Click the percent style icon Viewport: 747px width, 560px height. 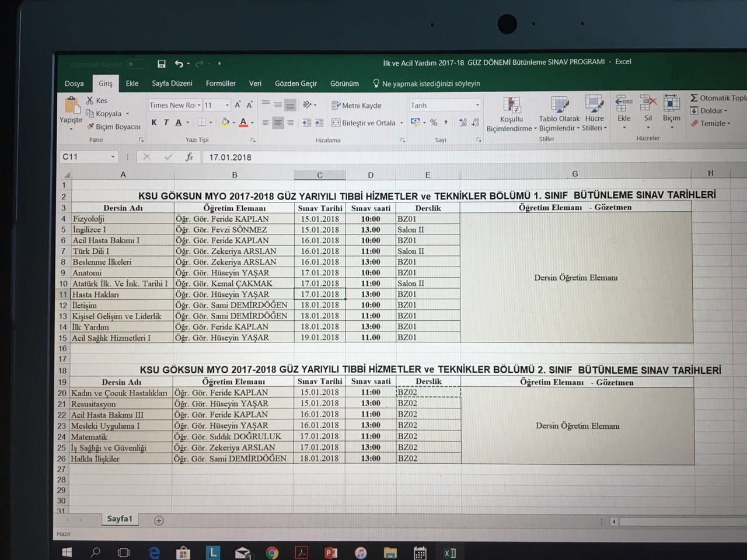tap(434, 123)
